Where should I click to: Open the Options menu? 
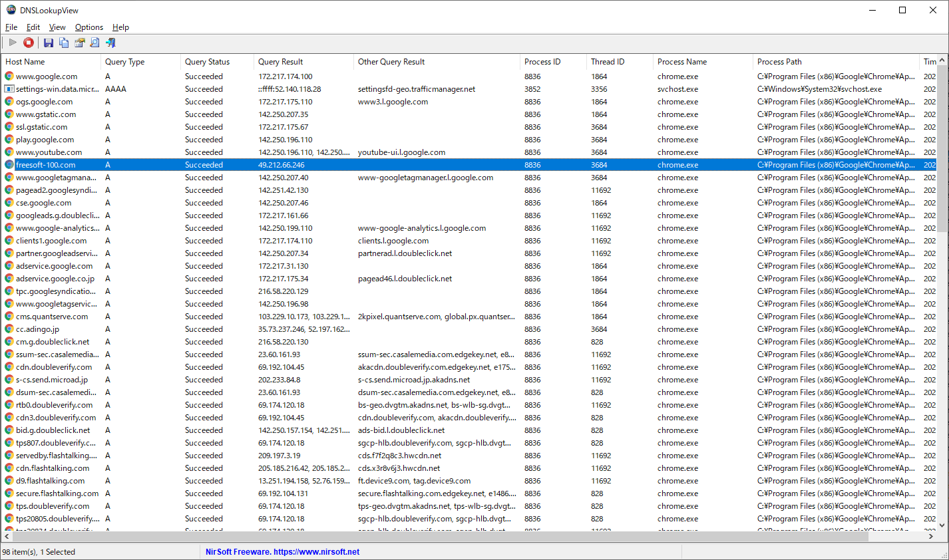point(89,27)
